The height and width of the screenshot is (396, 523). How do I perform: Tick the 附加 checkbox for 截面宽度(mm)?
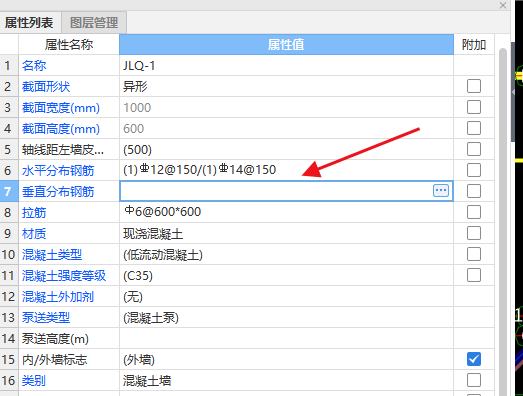tap(474, 107)
